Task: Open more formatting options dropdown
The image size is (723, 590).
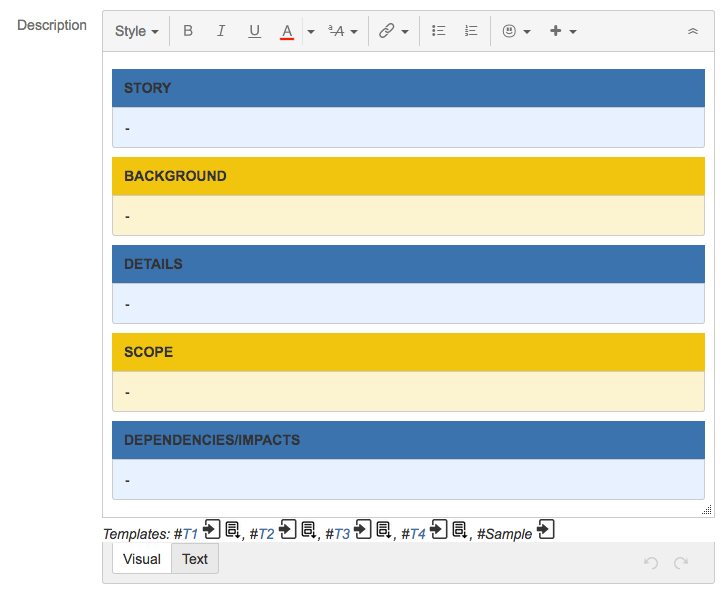Action: 343,31
